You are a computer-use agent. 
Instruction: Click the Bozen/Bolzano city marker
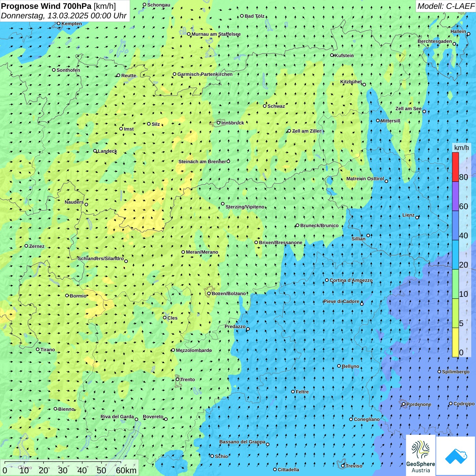click(209, 293)
